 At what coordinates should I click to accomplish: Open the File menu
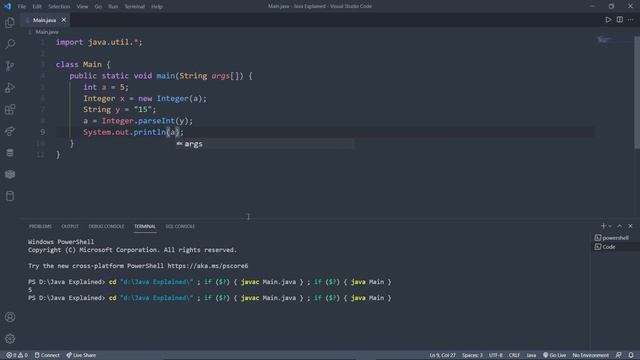22,7
